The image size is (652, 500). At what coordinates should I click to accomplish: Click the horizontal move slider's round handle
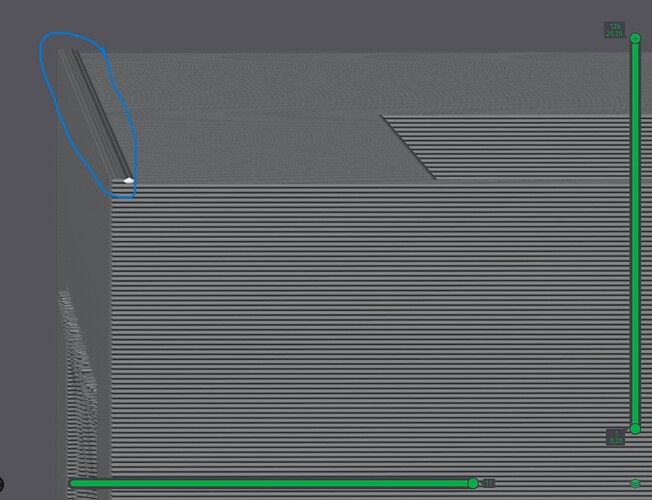tap(473, 483)
